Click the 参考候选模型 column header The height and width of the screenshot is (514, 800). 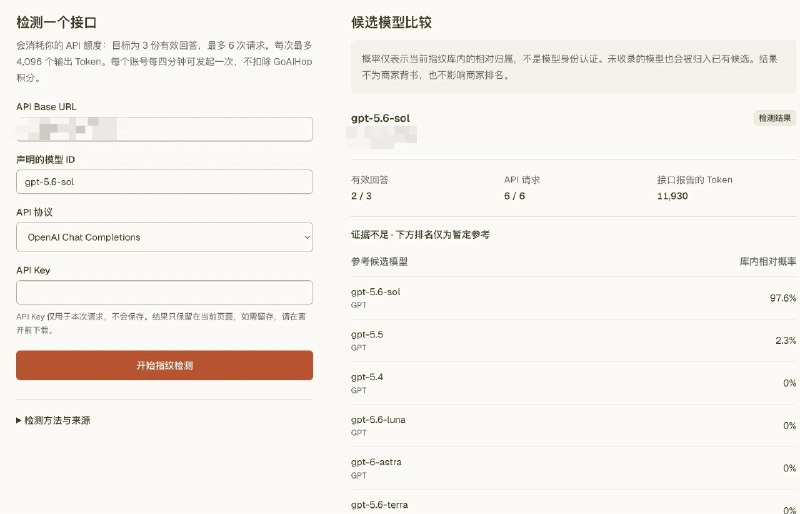coord(379,262)
